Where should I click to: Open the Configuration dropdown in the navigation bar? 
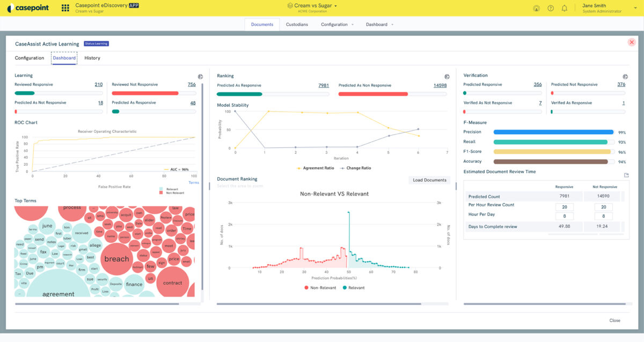tap(336, 24)
